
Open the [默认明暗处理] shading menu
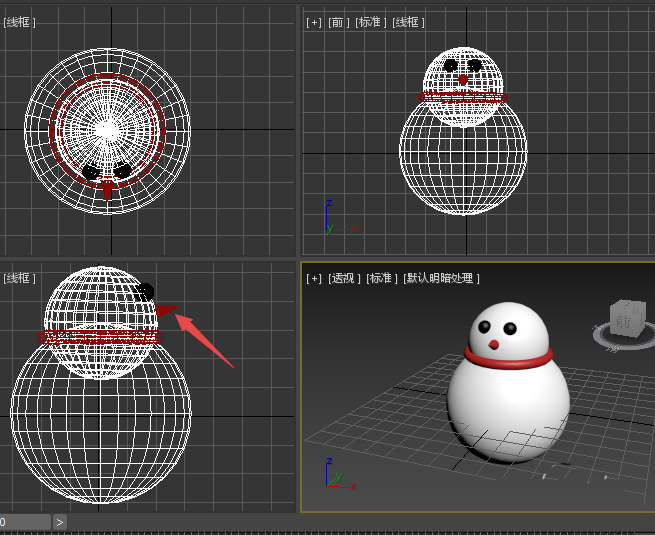[x=441, y=278]
